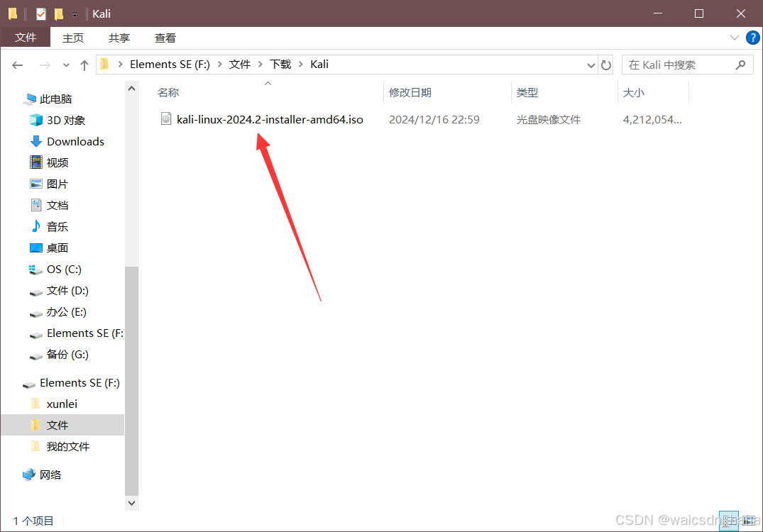Switch to the 主页 ribbon tab
This screenshot has height=532, width=763.
click(73, 38)
